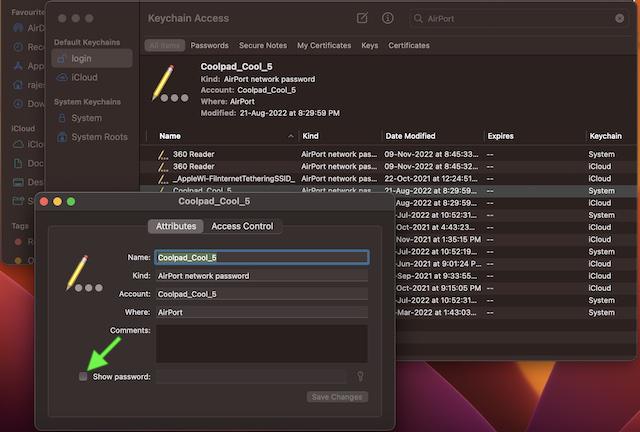The height and width of the screenshot is (432, 640).
Task: Select the row dated Nov-2021 at 1:35:15 PM
Action: pos(516,240)
